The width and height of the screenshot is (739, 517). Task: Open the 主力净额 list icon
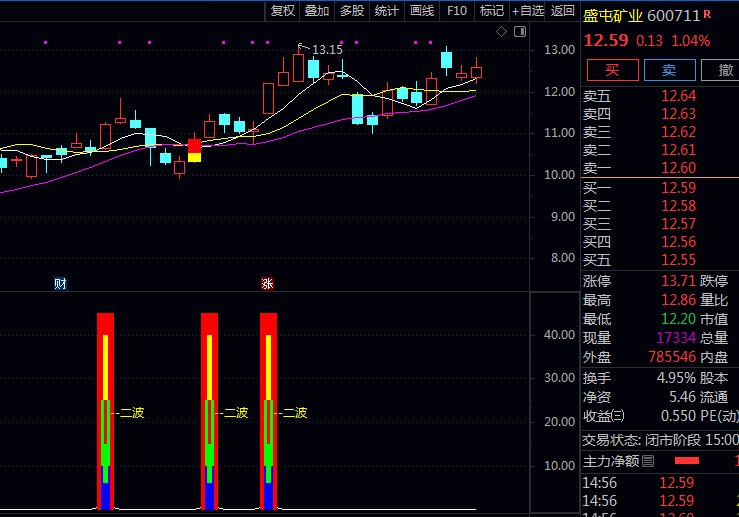point(648,461)
